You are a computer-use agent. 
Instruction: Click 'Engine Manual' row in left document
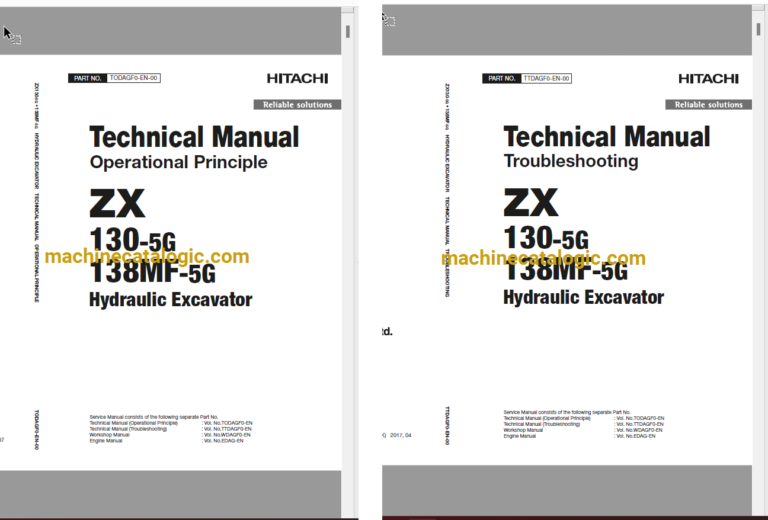click(x=106, y=441)
